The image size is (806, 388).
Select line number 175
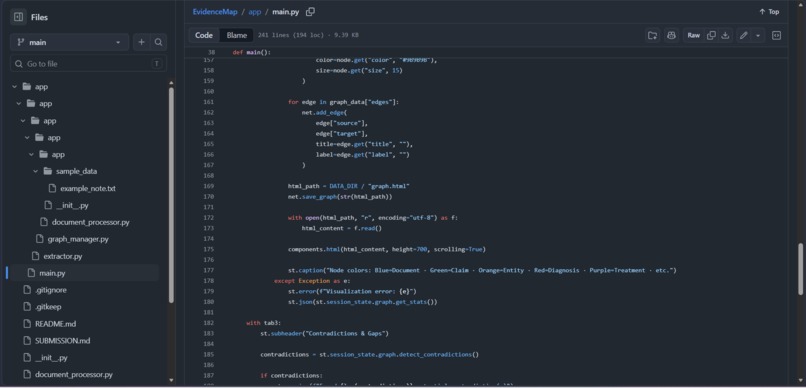[x=208, y=249]
